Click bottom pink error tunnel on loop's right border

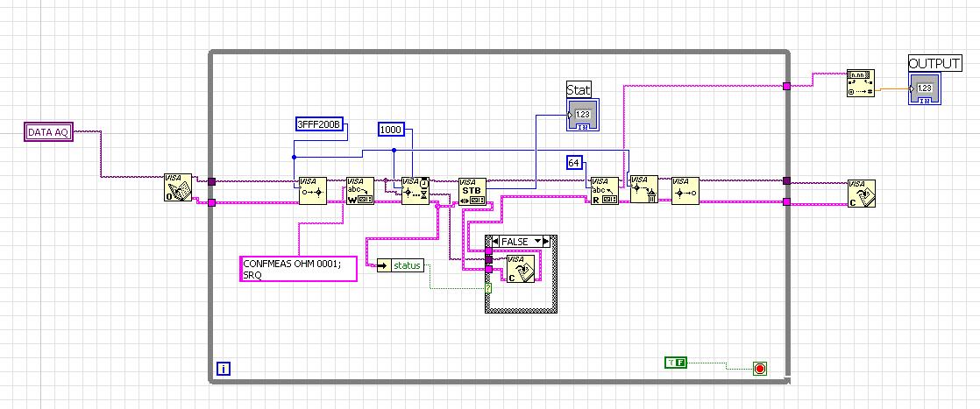[786, 201]
